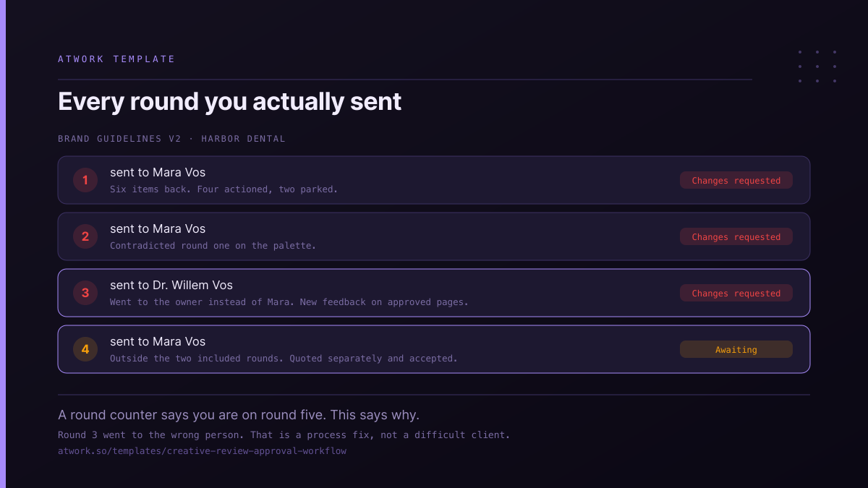The height and width of the screenshot is (488, 868).
Task: Click Went to the owner instead of Mara text
Action: tap(289, 302)
